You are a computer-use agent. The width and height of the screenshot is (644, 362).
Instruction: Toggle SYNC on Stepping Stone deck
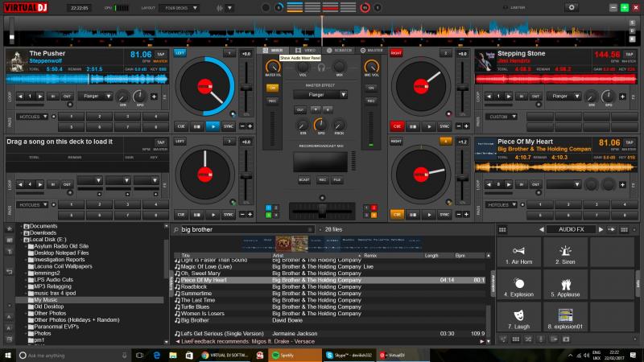pyautogui.click(x=444, y=126)
